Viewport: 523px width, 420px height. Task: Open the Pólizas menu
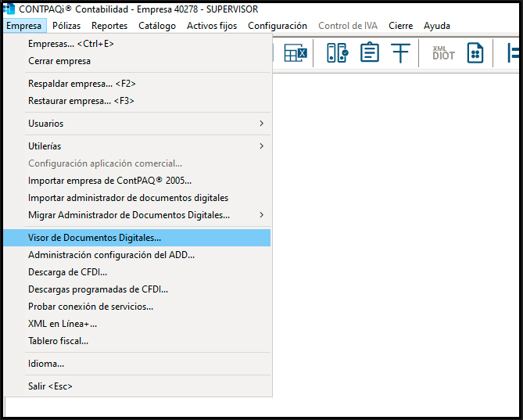point(66,26)
